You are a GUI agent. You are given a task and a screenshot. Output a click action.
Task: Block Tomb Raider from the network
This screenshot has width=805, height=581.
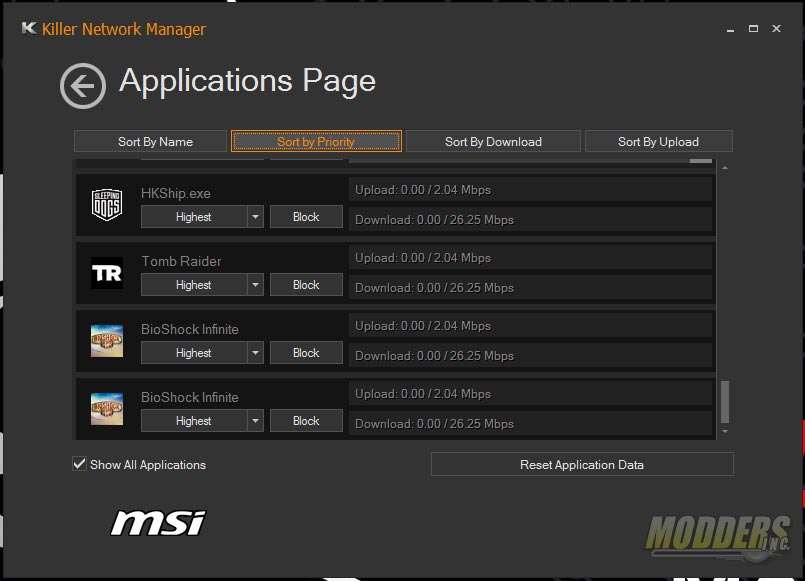pos(306,285)
